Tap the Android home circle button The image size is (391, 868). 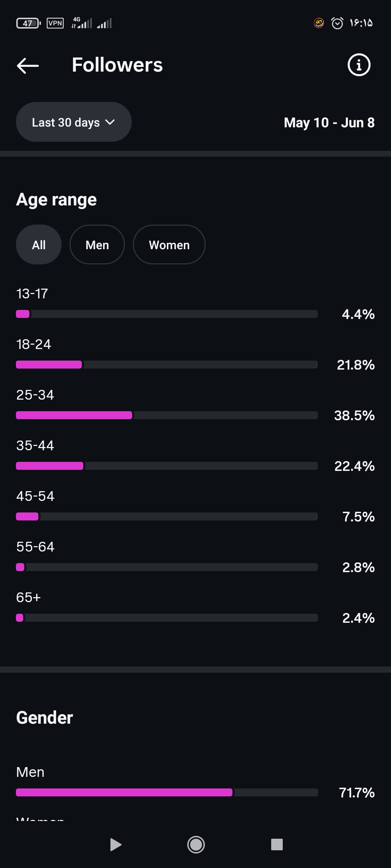[x=196, y=845]
